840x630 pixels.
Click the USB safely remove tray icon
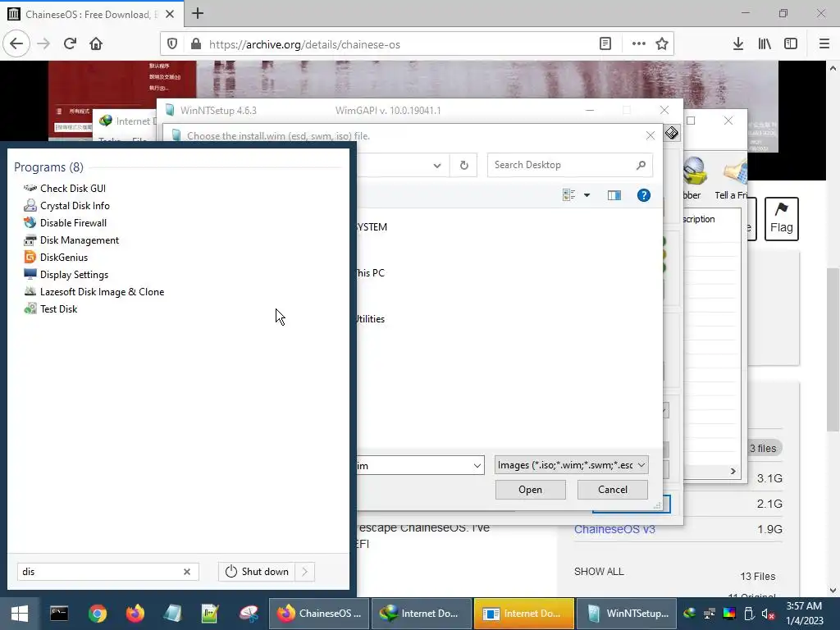pyautogui.click(x=749, y=614)
